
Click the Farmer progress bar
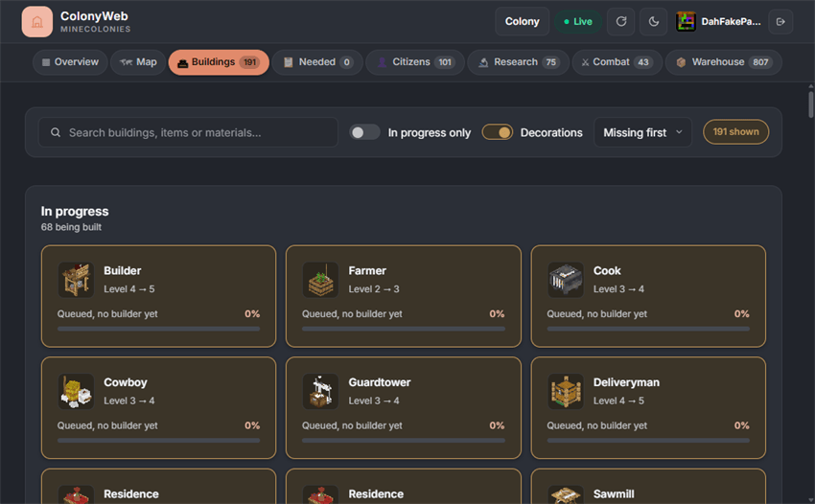click(404, 329)
